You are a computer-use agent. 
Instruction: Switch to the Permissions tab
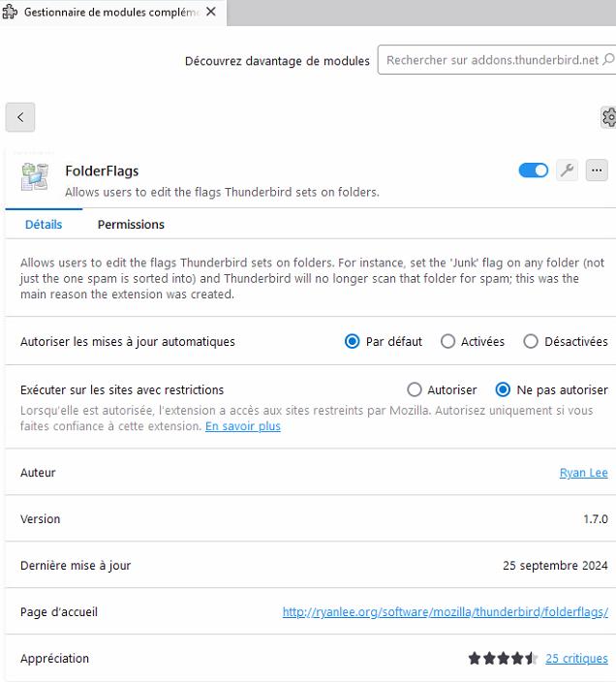tap(131, 225)
